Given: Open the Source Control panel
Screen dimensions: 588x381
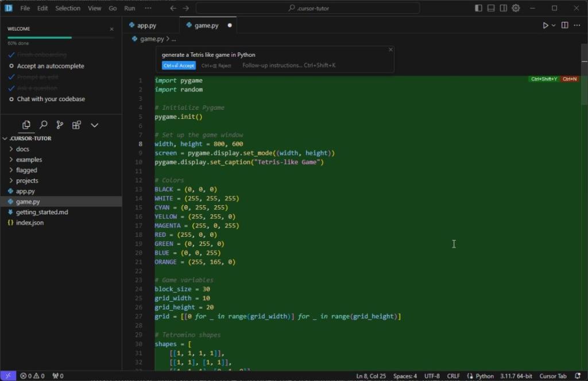Looking at the screenshot, I should coord(60,125).
